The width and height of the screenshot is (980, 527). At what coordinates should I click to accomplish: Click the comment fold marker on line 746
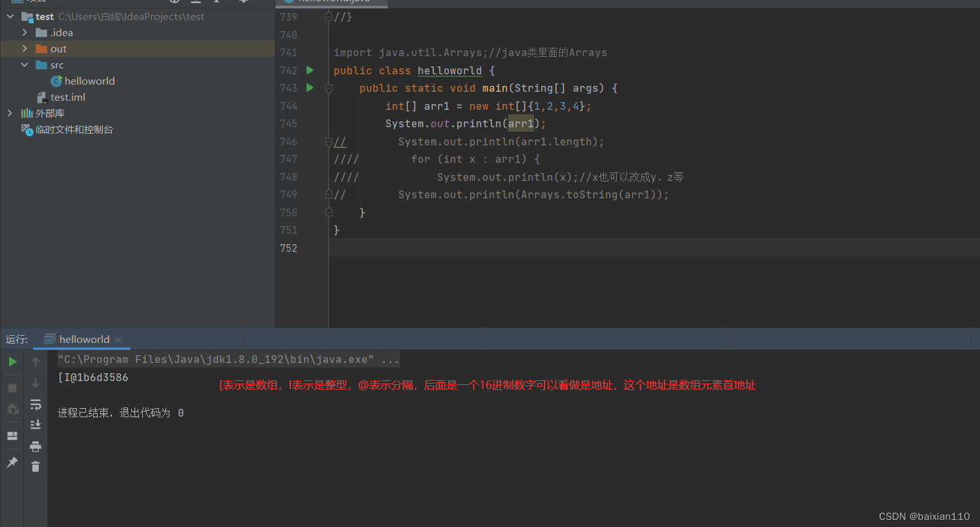coord(328,142)
